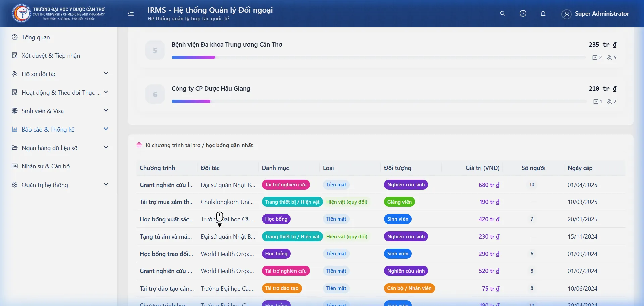Click the Công ty CP Dược Hậu Giang entry
The width and height of the screenshot is (644, 306).
coord(211,89)
